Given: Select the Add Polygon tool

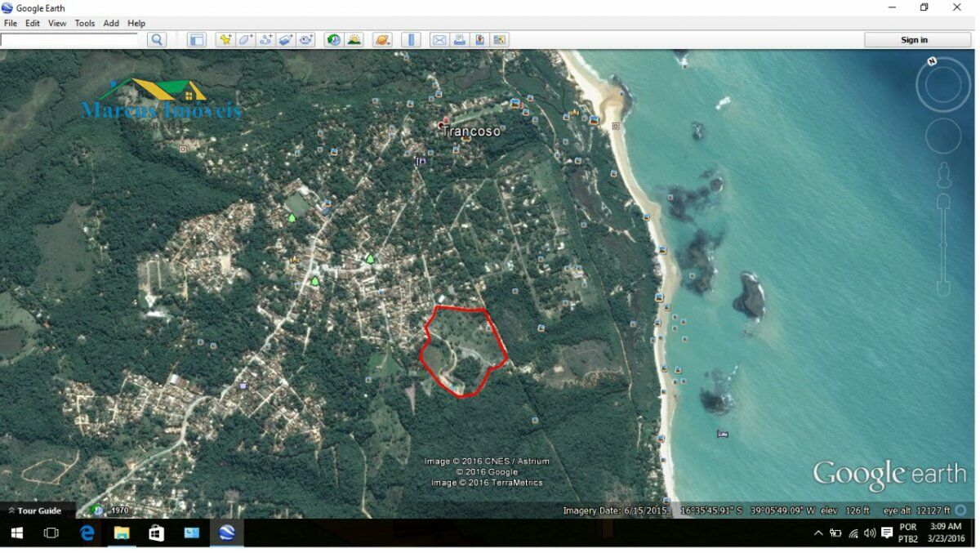Looking at the screenshot, I should [245, 40].
